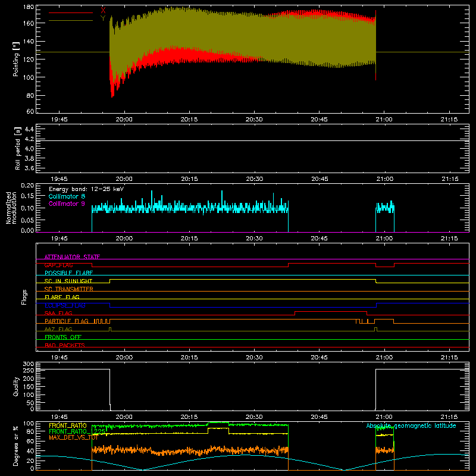
Task: Click 21:15 time label under Quality panel
Action: tap(449, 417)
